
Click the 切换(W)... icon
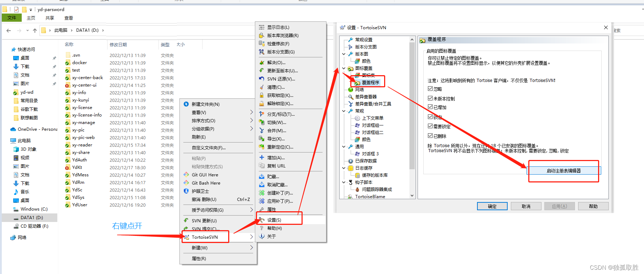pyautogui.click(x=262, y=122)
